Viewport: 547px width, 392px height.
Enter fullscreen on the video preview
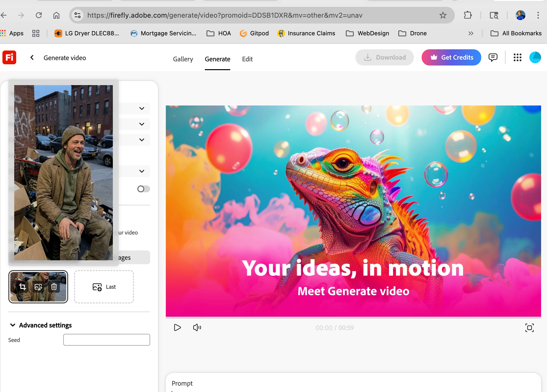pos(529,327)
